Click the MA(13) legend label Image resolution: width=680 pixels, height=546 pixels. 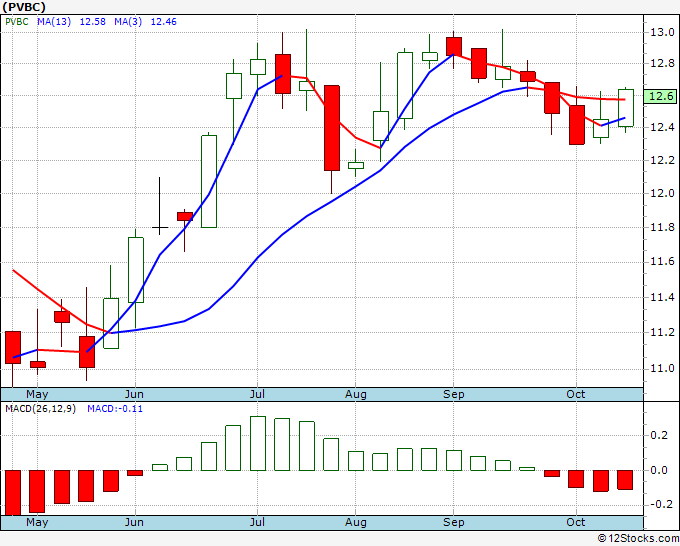point(54,22)
